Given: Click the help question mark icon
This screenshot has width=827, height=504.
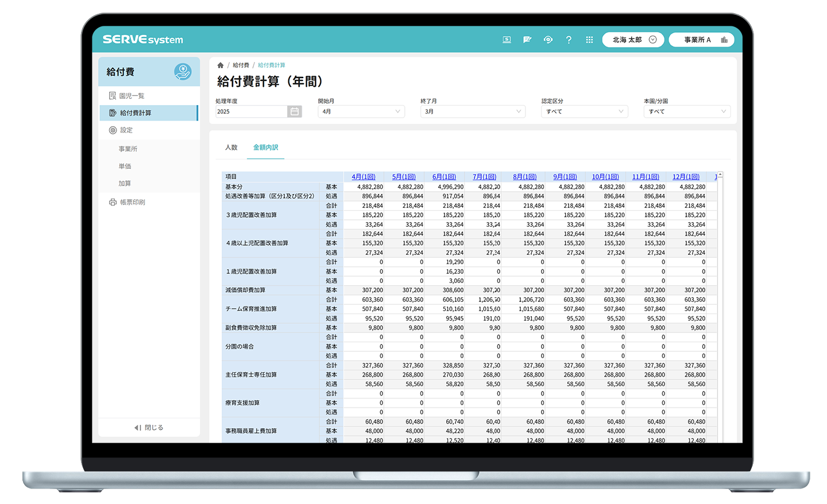Looking at the screenshot, I should click(x=569, y=40).
